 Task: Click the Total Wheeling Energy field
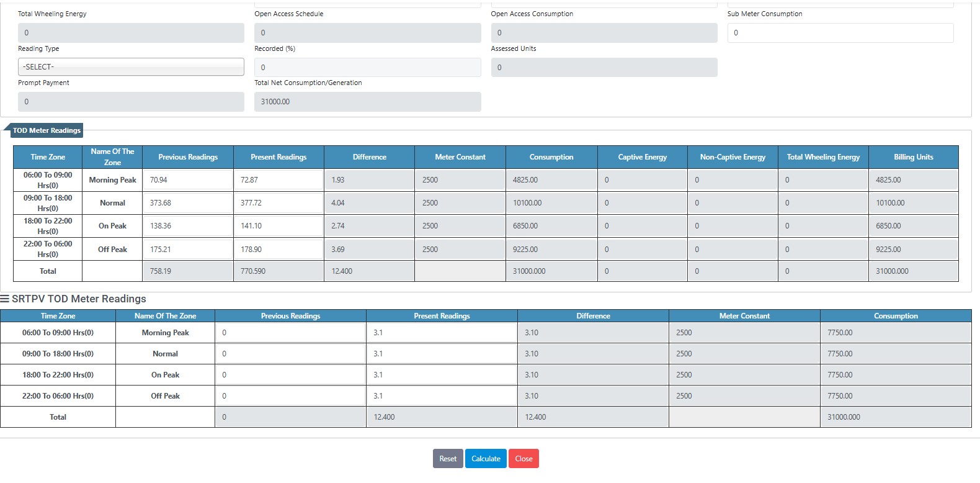pyautogui.click(x=131, y=33)
